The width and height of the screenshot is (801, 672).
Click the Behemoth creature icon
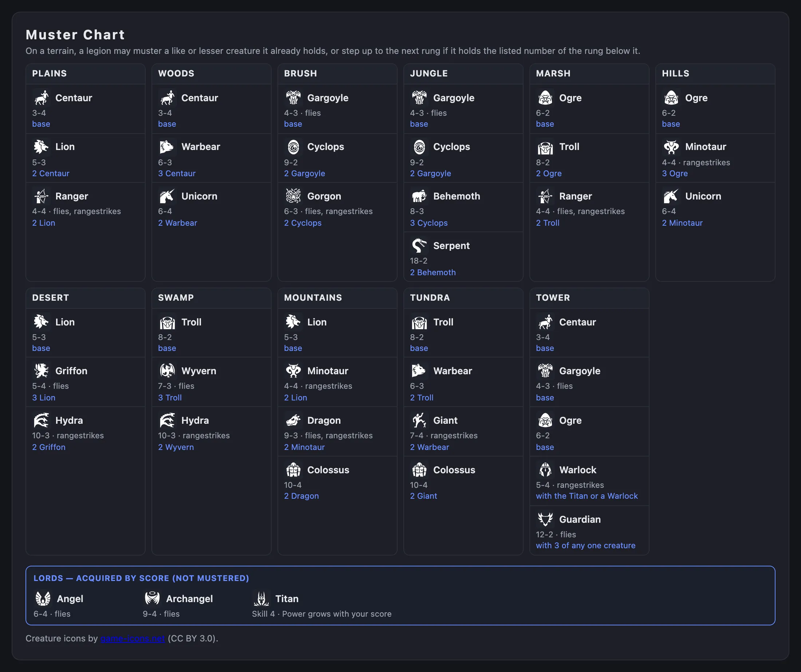click(419, 196)
